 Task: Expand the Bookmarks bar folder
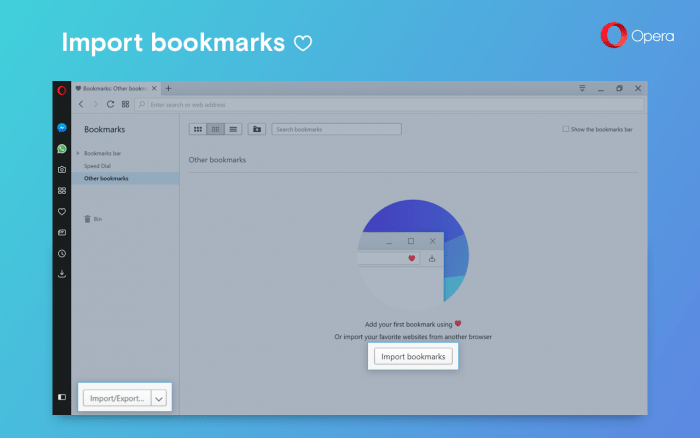[78, 153]
